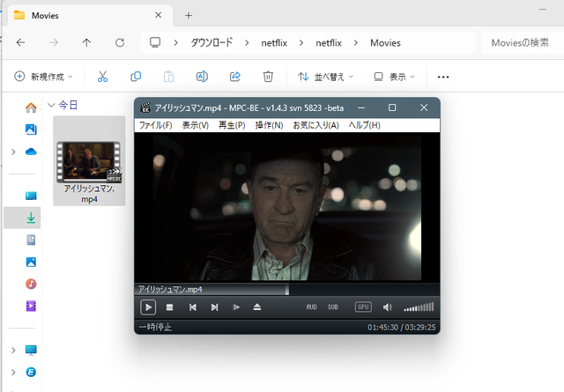Open the 再生(P) menu

click(232, 125)
